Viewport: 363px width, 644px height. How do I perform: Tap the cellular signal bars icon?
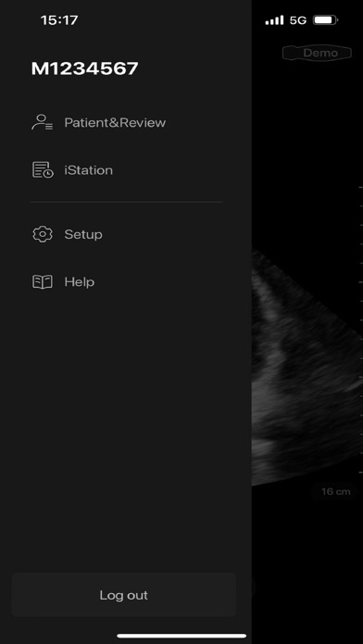pyautogui.click(x=274, y=20)
